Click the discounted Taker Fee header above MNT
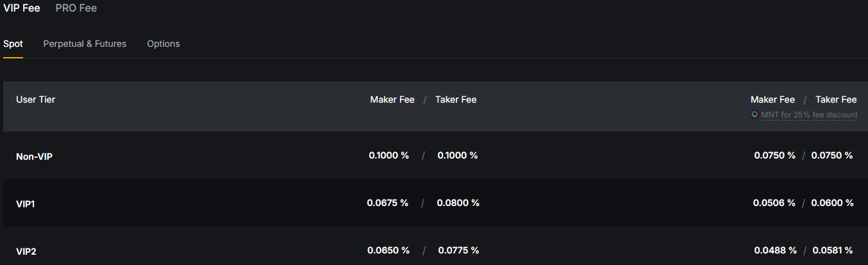This screenshot has height=265, width=868. [836, 99]
